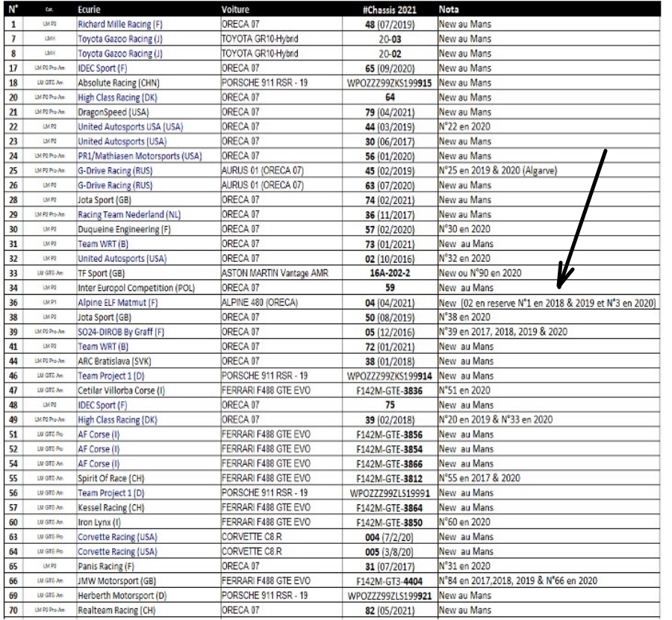Click the note N°25 en 2019 & 2020 (Algarve)

[498, 171]
